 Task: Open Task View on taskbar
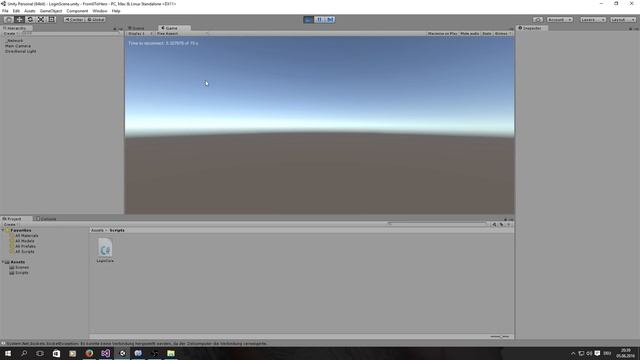(x=40, y=353)
